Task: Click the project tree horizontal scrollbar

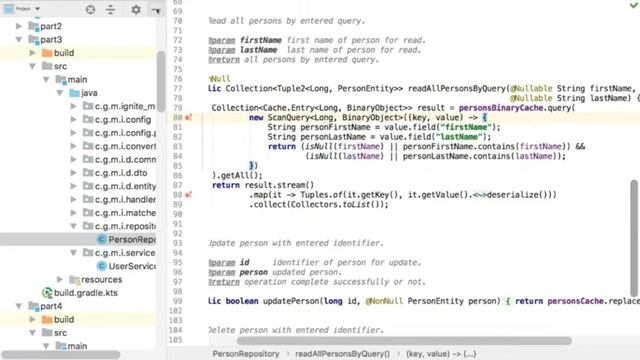Action: tap(61, 355)
